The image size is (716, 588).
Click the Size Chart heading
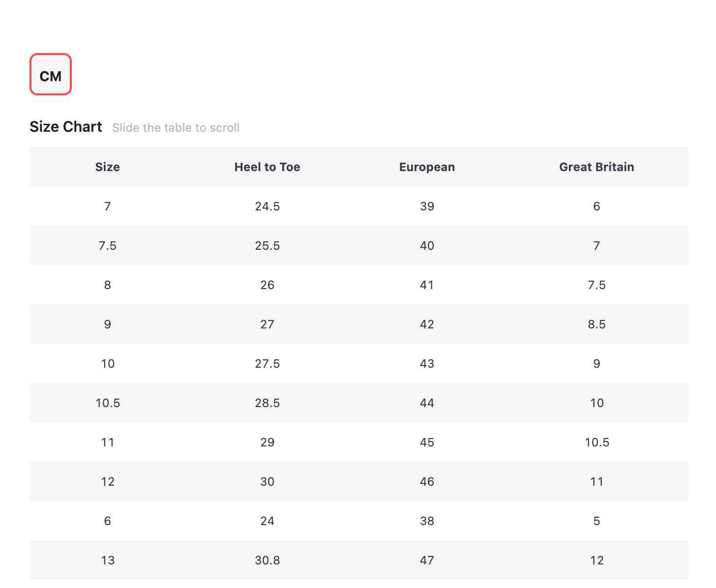coord(66,127)
